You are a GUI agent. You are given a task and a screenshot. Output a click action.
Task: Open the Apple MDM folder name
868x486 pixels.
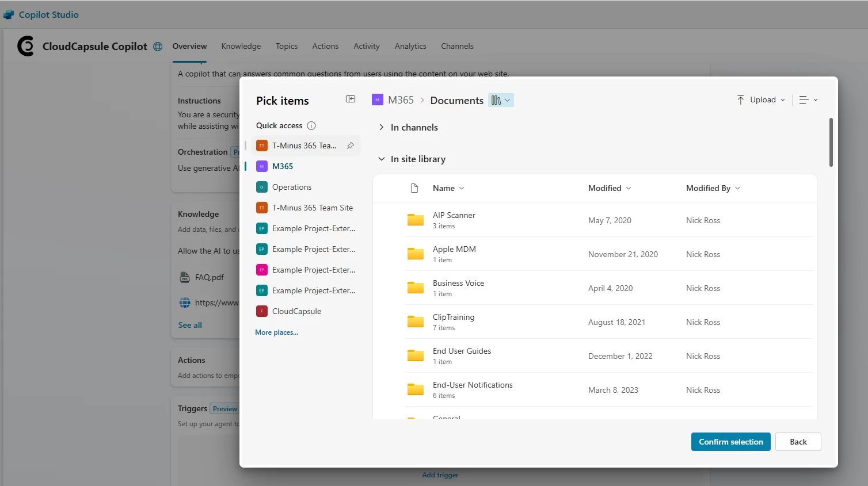point(454,249)
